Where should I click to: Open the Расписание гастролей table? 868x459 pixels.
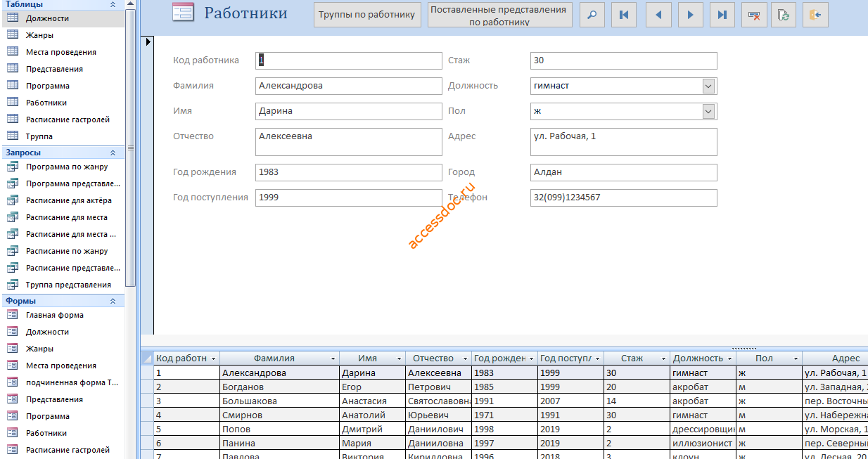coord(63,119)
